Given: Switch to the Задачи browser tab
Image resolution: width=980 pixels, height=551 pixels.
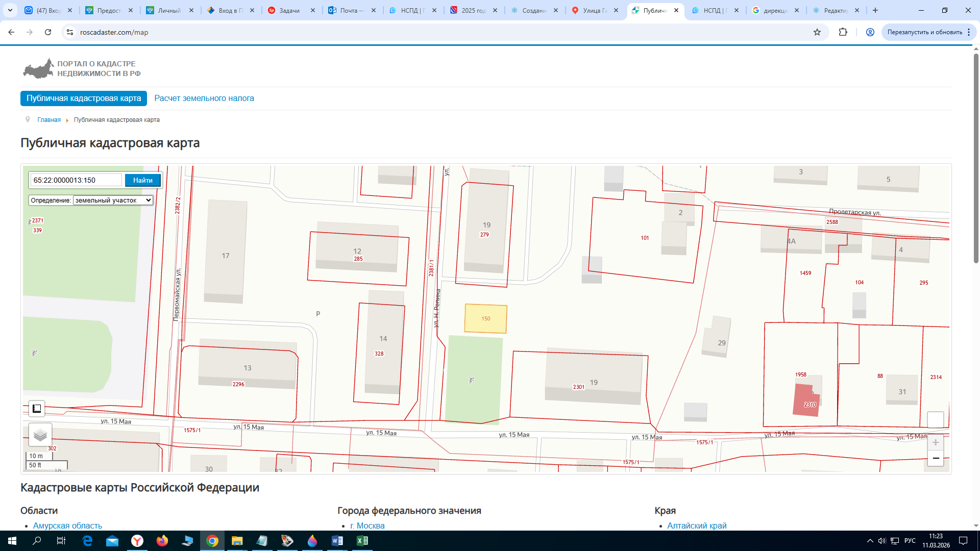Looking at the screenshot, I should pos(291,10).
